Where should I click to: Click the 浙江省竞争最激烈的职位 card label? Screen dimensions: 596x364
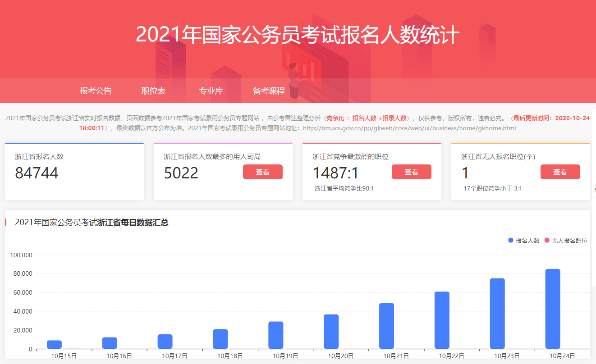pos(350,157)
